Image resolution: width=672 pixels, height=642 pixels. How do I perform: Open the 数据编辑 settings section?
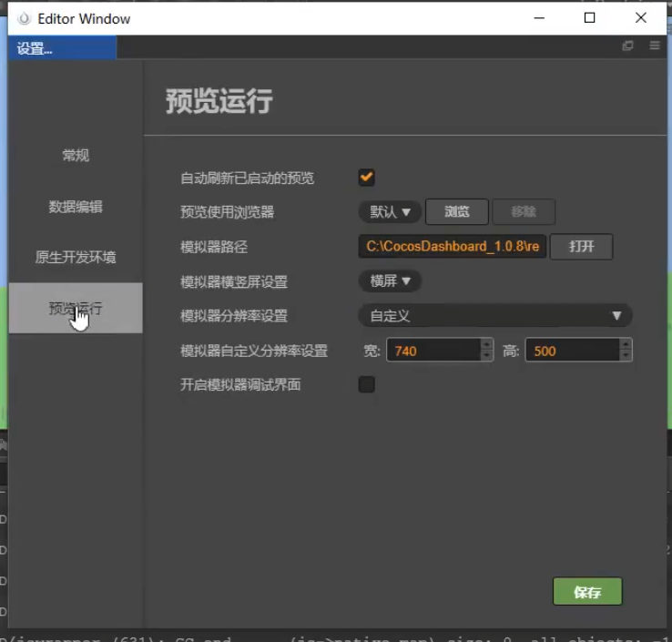point(76,207)
